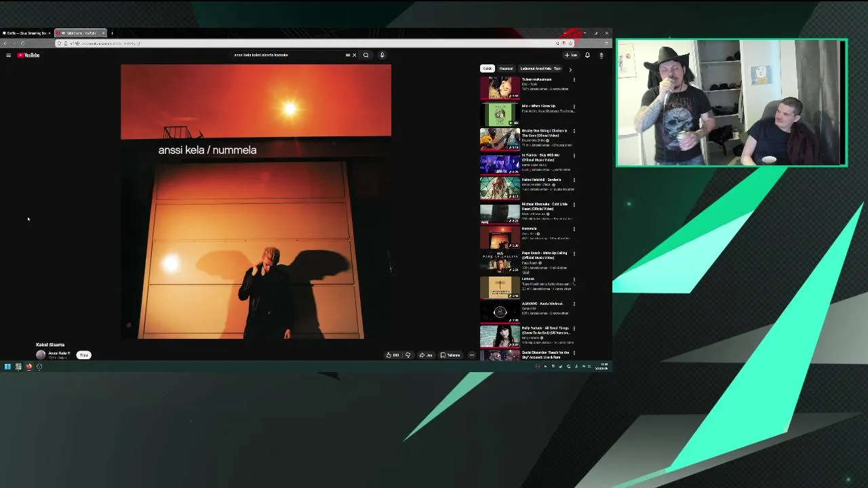Open options for Nelly Furtado video
Screen dimensions: 868x488
pyautogui.click(x=574, y=329)
